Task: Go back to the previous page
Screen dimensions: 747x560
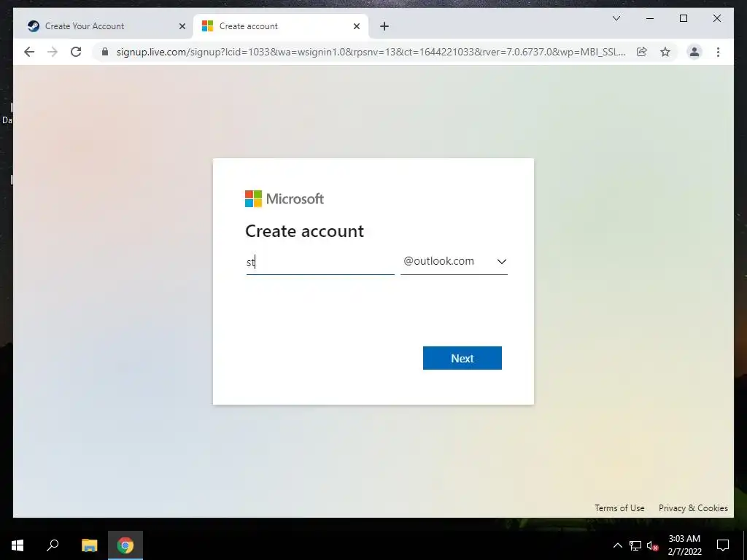Action: point(29,52)
